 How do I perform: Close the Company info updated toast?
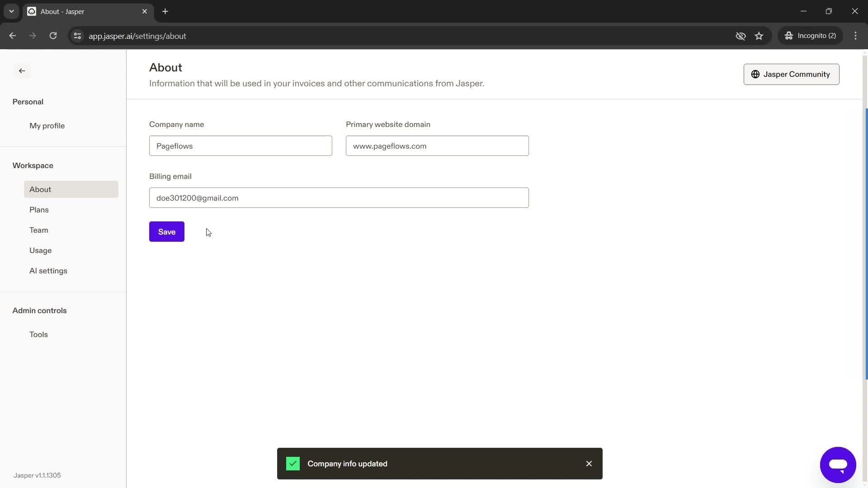[x=590, y=464]
